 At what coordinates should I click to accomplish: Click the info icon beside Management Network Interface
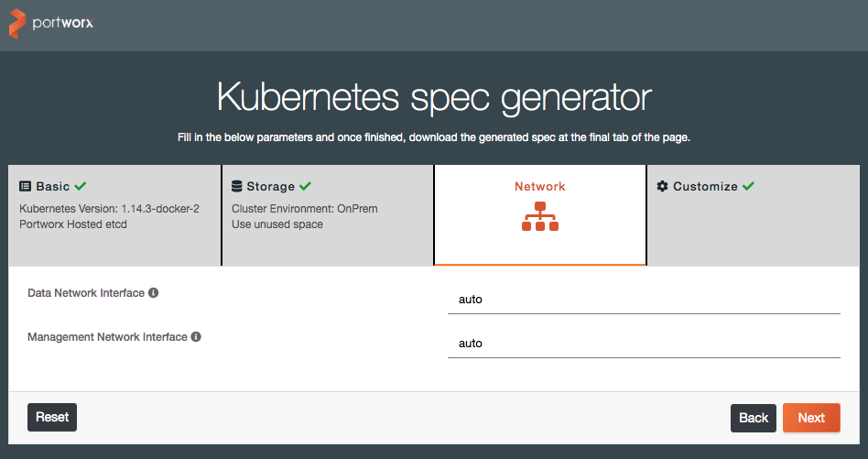[196, 336]
